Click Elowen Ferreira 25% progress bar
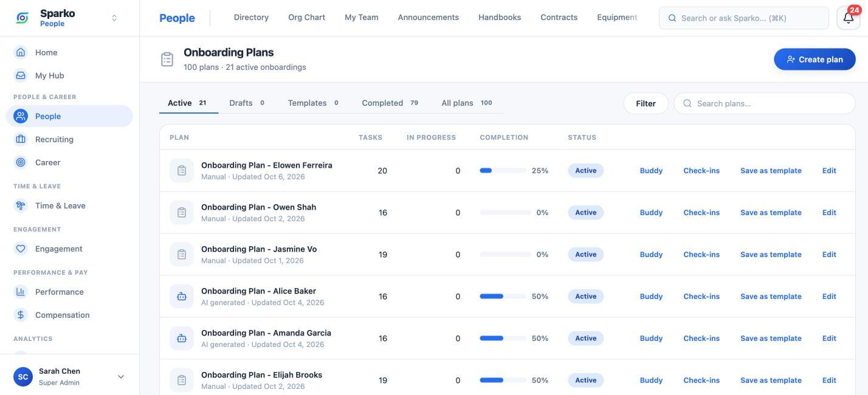868x395 pixels. [503, 171]
